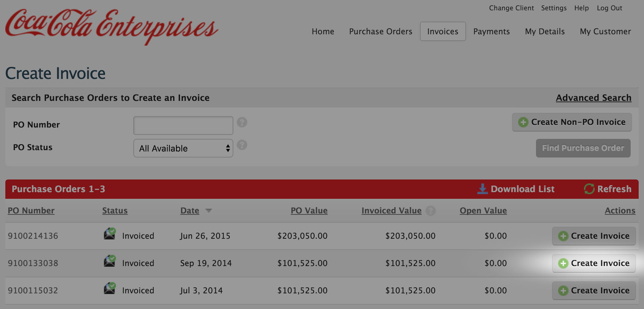Sort by the PO Value column header
The image size is (644, 309).
[x=309, y=210]
